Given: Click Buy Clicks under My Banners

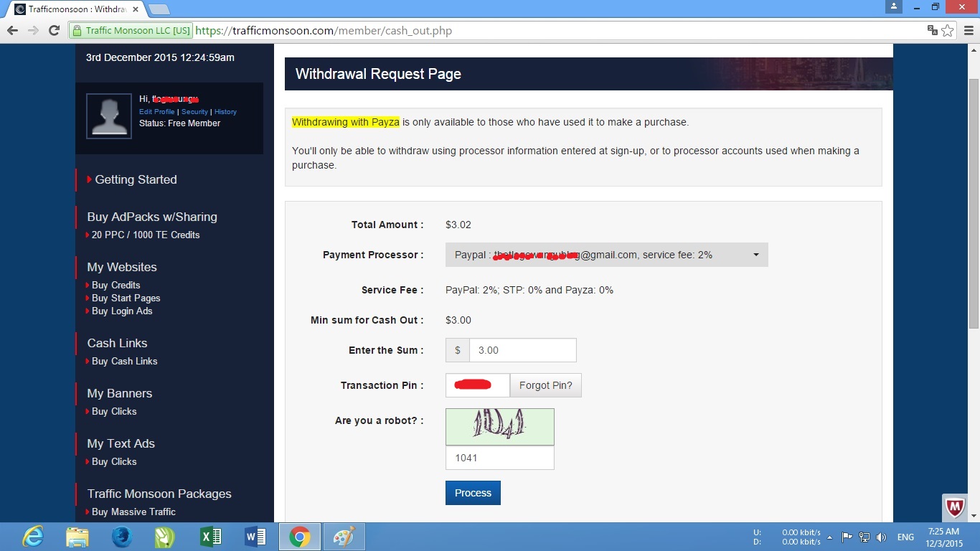Looking at the screenshot, I should (114, 411).
